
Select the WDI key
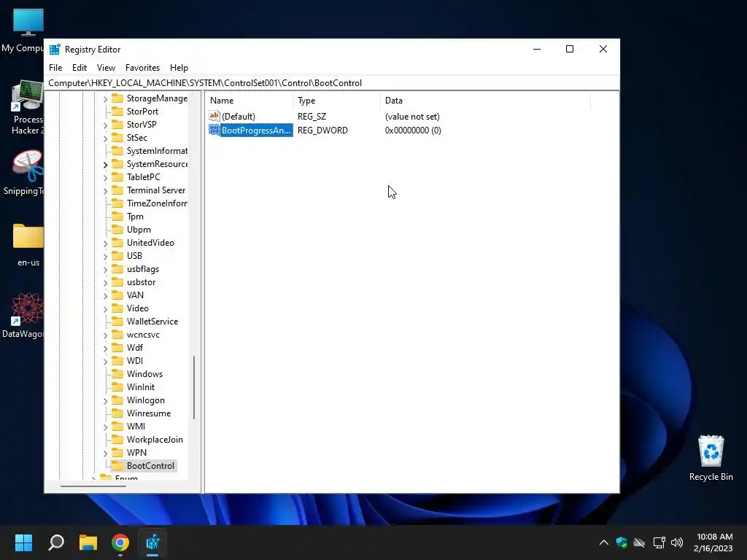click(x=135, y=361)
